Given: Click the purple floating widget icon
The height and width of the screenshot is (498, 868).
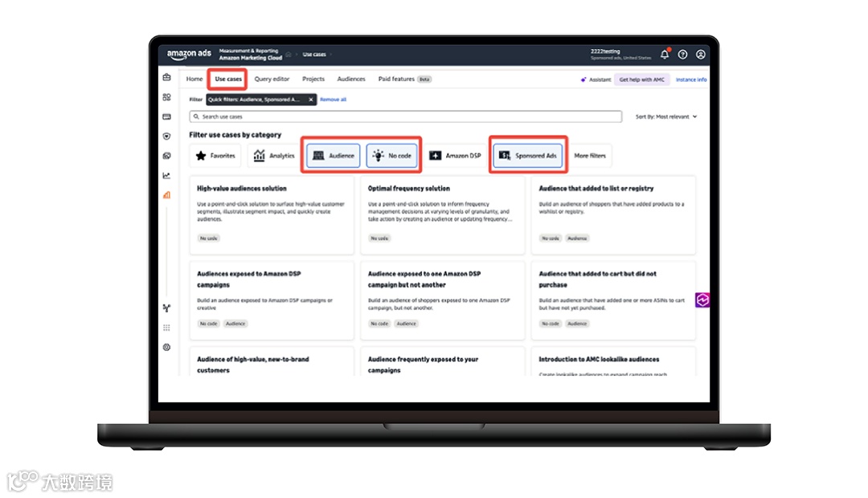Looking at the screenshot, I should (x=702, y=300).
